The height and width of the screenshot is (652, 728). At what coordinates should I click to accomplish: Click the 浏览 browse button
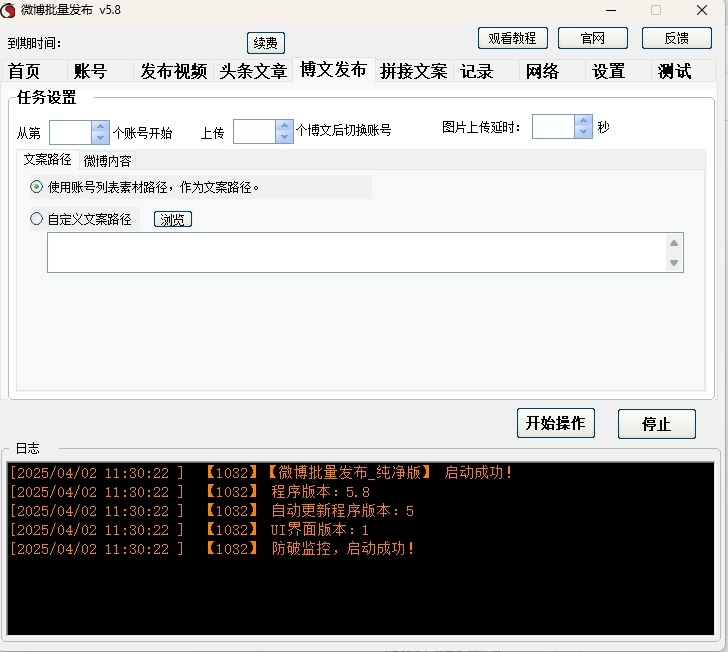click(173, 219)
